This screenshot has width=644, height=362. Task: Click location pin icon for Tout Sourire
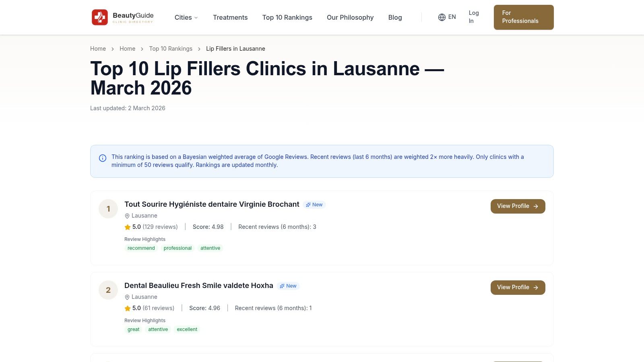tap(127, 216)
